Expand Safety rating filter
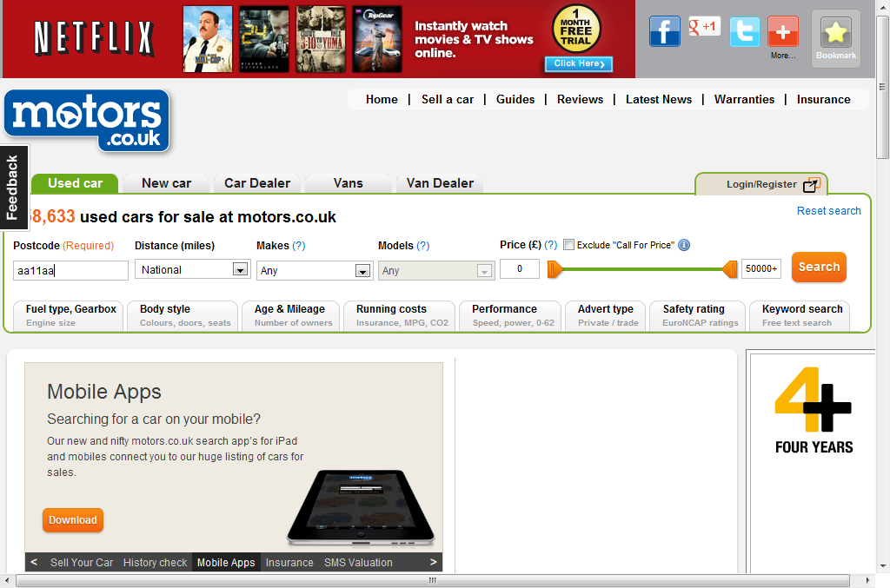Image resolution: width=890 pixels, height=588 pixels. (x=698, y=315)
